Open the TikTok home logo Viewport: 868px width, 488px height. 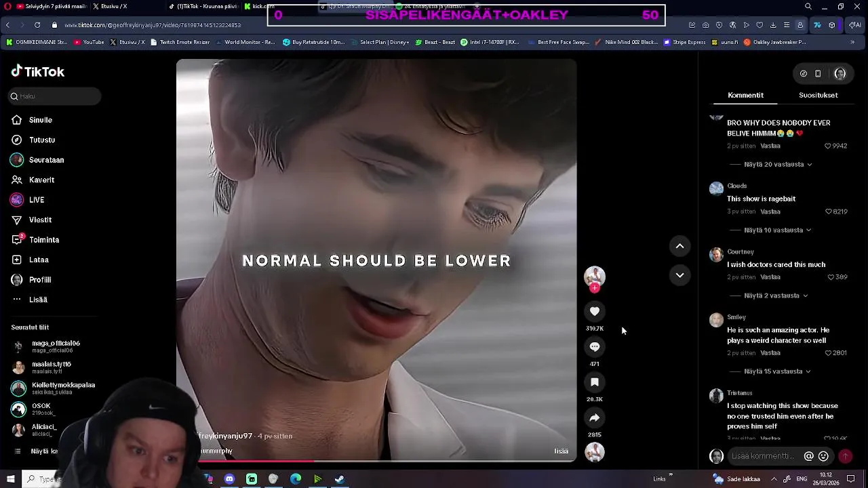(x=38, y=72)
